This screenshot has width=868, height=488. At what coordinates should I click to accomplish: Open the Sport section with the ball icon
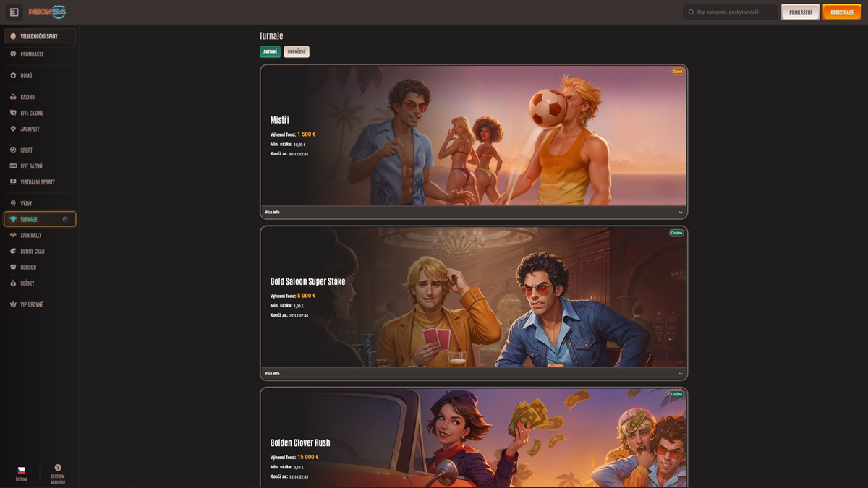tap(13, 150)
